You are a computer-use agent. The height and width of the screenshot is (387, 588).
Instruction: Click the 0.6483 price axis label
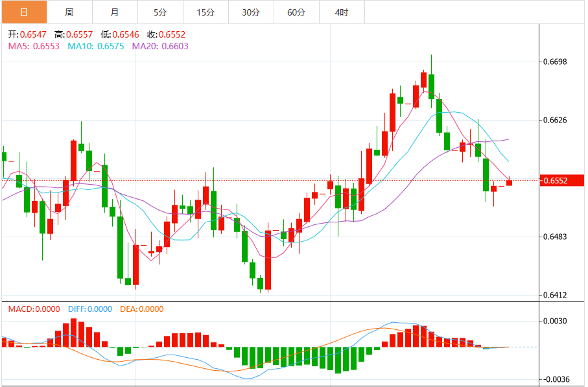click(x=555, y=237)
